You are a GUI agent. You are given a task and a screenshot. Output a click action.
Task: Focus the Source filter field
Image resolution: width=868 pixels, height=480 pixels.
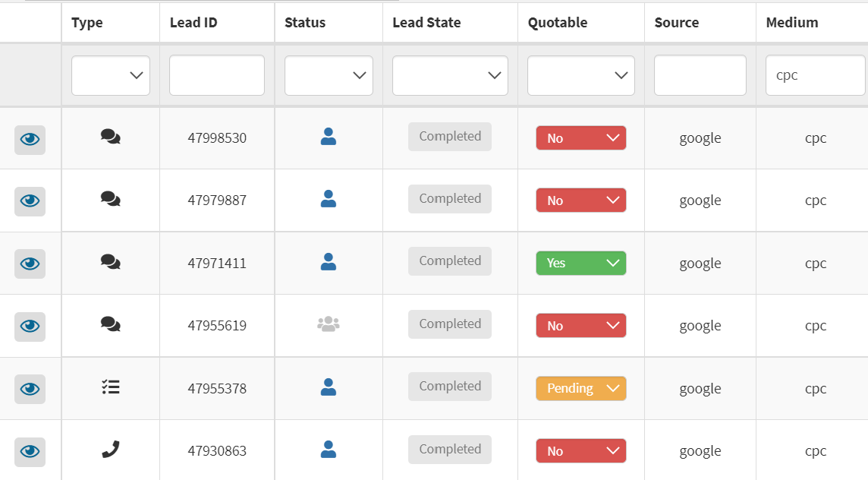point(700,75)
